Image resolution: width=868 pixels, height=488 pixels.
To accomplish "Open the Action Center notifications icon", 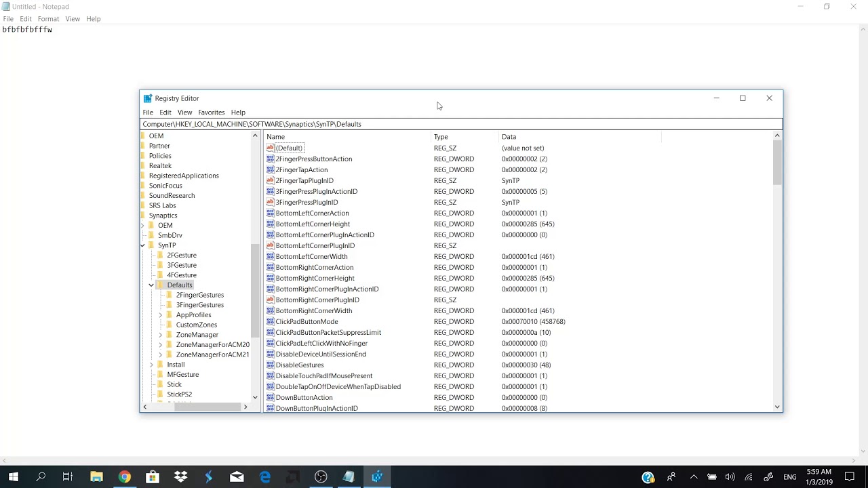I will point(849,476).
